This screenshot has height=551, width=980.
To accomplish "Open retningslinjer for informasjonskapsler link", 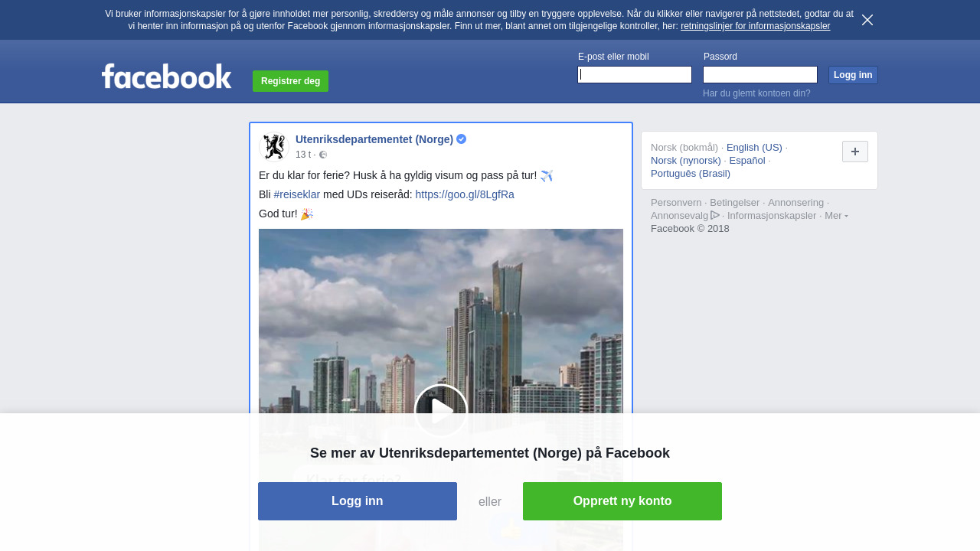I will coord(755,26).
